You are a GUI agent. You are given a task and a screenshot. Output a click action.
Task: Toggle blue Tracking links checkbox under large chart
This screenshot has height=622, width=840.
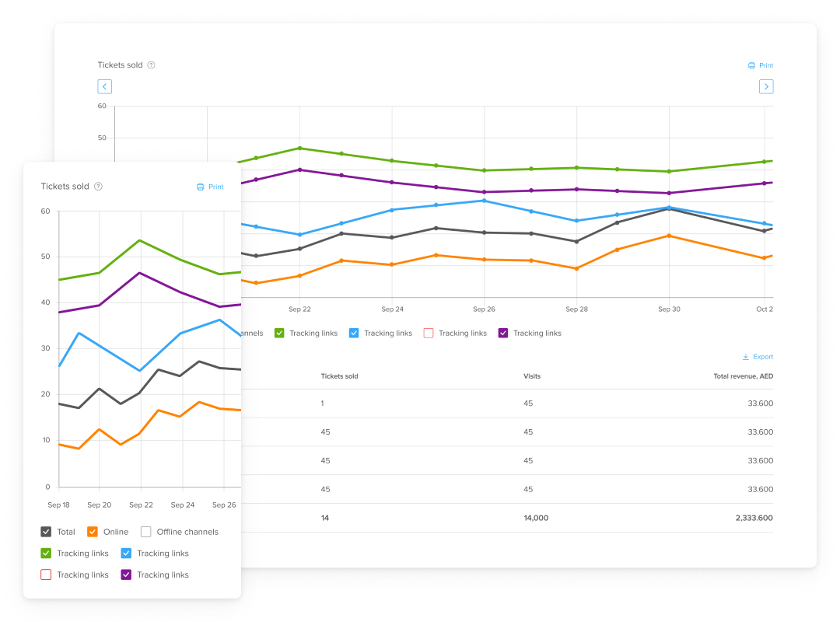tap(354, 333)
